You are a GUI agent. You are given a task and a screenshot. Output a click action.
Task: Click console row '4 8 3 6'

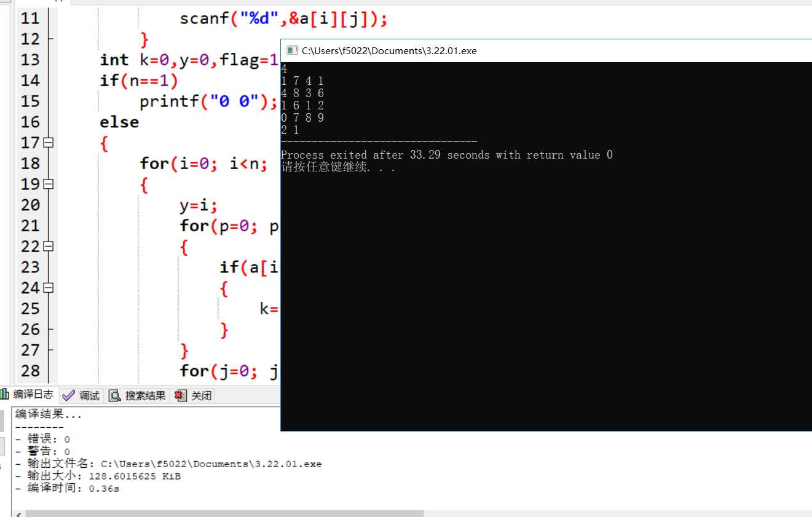302,93
